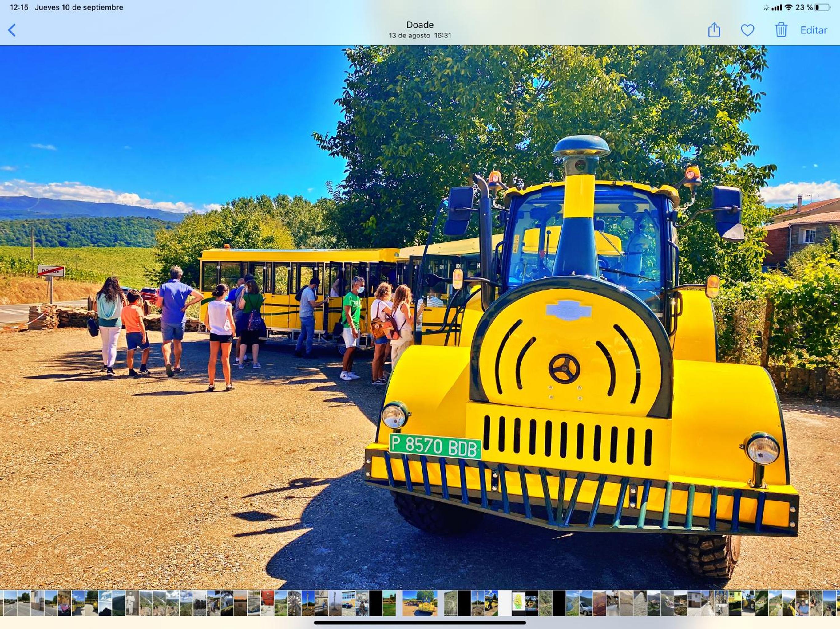
Task: Tap the Wi-Fi status icon
Action: [788, 7]
